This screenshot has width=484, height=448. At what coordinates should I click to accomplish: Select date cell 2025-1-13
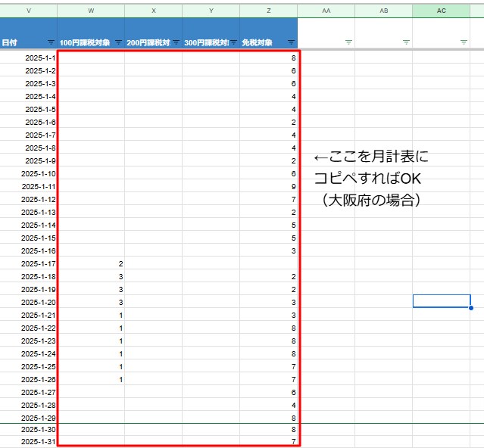[28, 213]
